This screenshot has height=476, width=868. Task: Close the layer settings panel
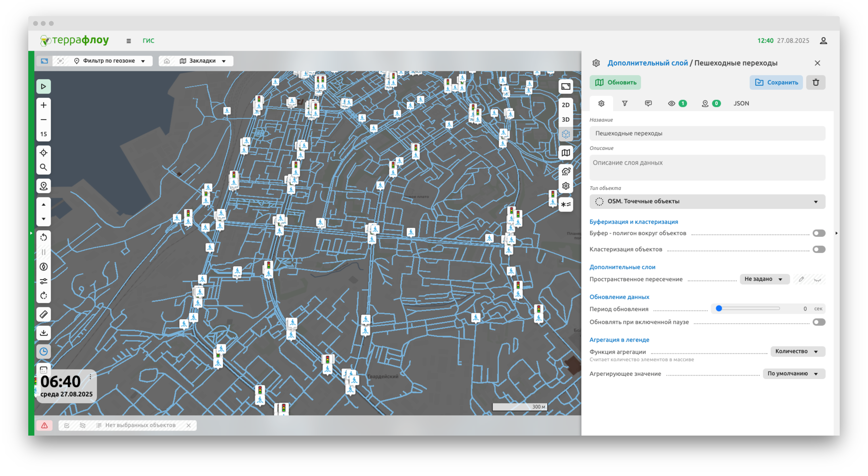[x=817, y=63]
